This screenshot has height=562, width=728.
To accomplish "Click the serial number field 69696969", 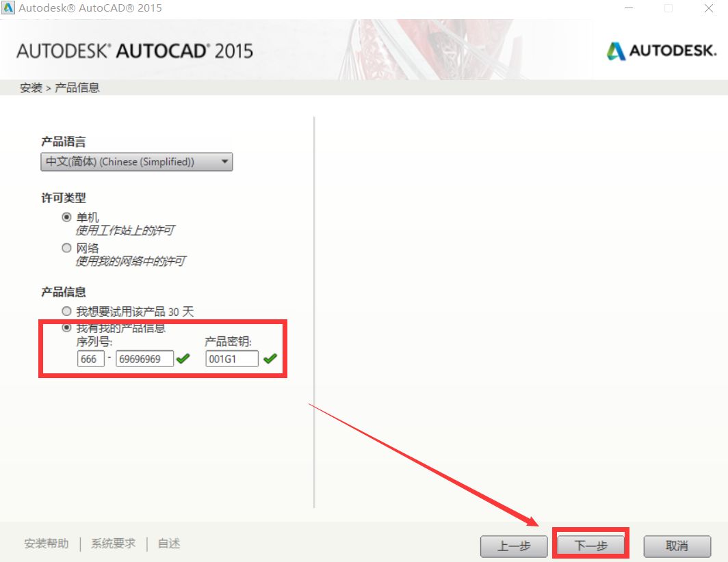I will pos(144,359).
